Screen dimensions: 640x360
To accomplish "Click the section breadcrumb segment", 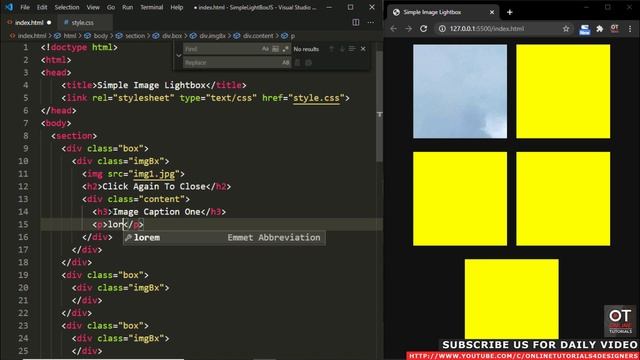I will coord(135,36).
